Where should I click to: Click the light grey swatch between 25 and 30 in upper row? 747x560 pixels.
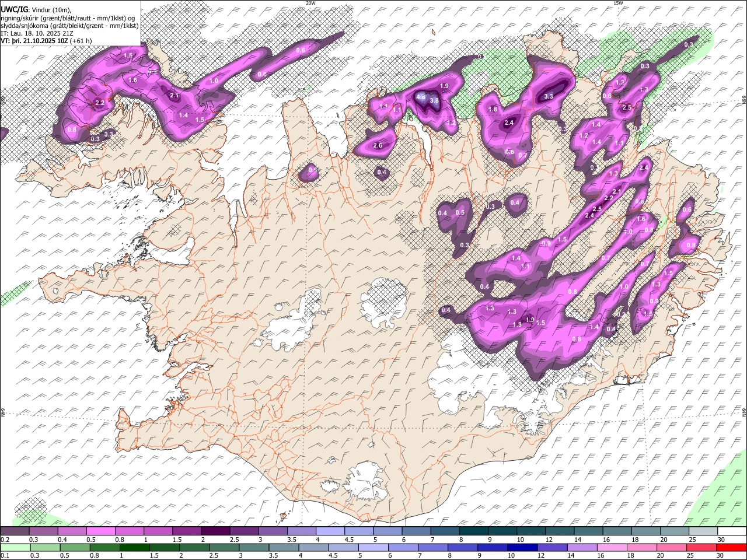click(703, 531)
